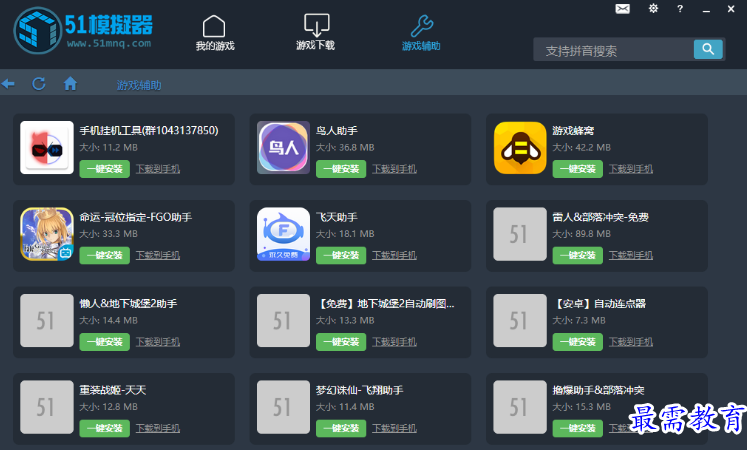Install 懒人&地下城堡2助手 with 一键安装
Screen dimensions: 753x450
105,342
